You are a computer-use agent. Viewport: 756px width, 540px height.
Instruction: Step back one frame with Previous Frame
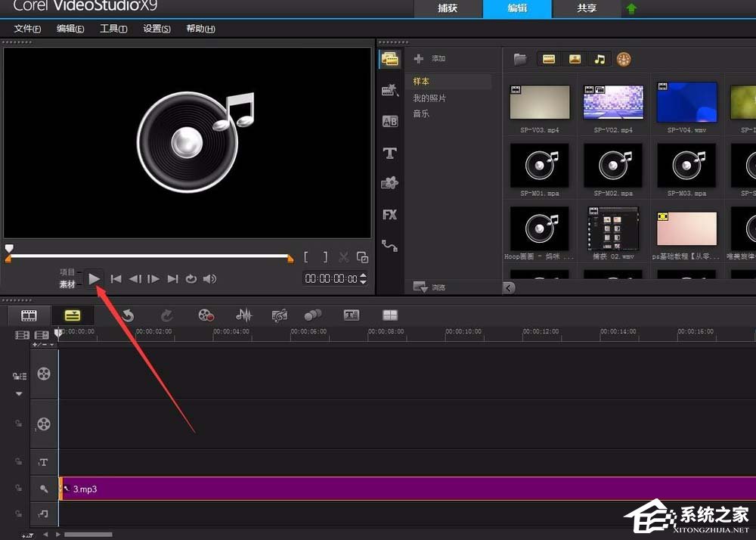coord(135,278)
